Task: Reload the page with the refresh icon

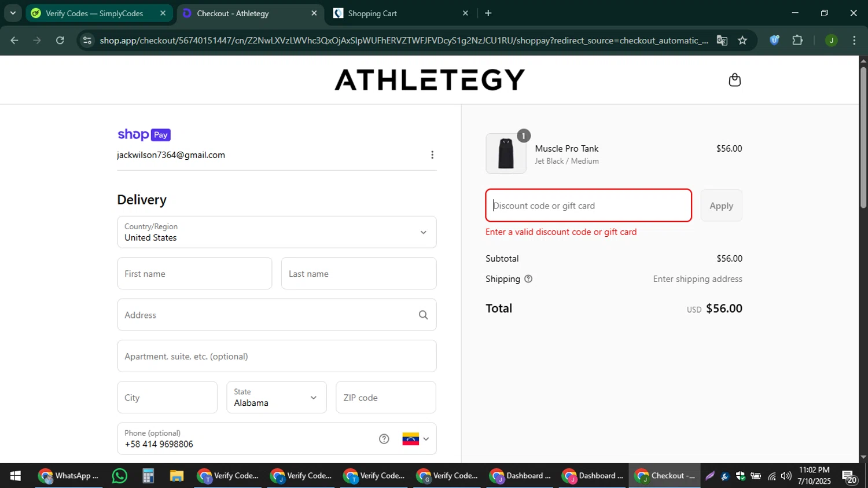Action: pyautogui.click(x=60, y=41)
